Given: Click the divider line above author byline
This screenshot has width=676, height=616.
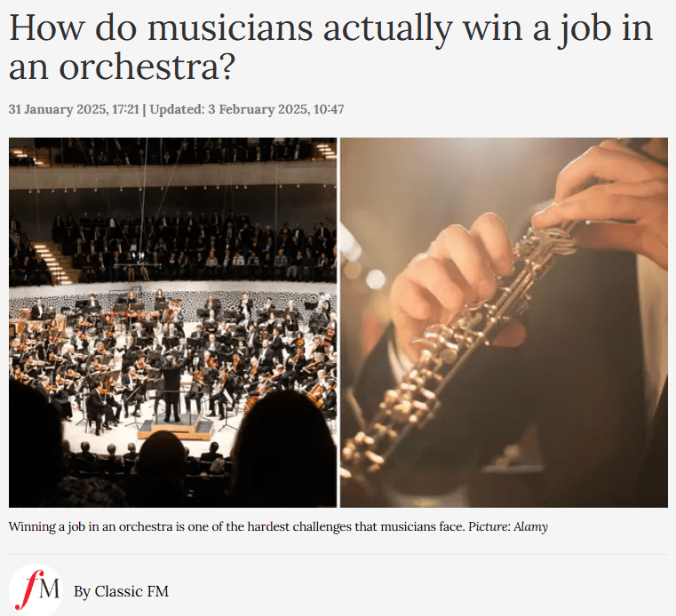Looking at the screenshot, I should point(338,554).
